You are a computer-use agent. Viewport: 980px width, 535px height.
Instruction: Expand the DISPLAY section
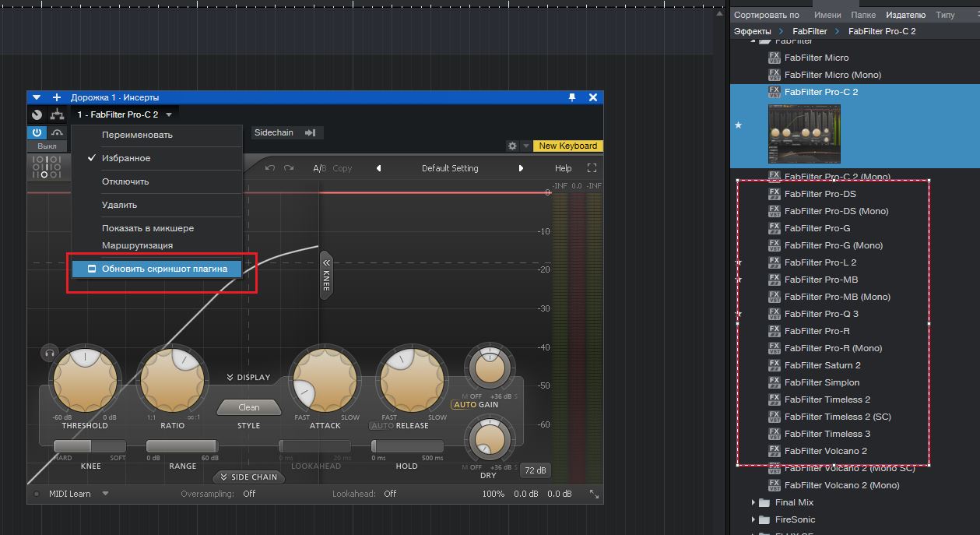coord(248,378)
